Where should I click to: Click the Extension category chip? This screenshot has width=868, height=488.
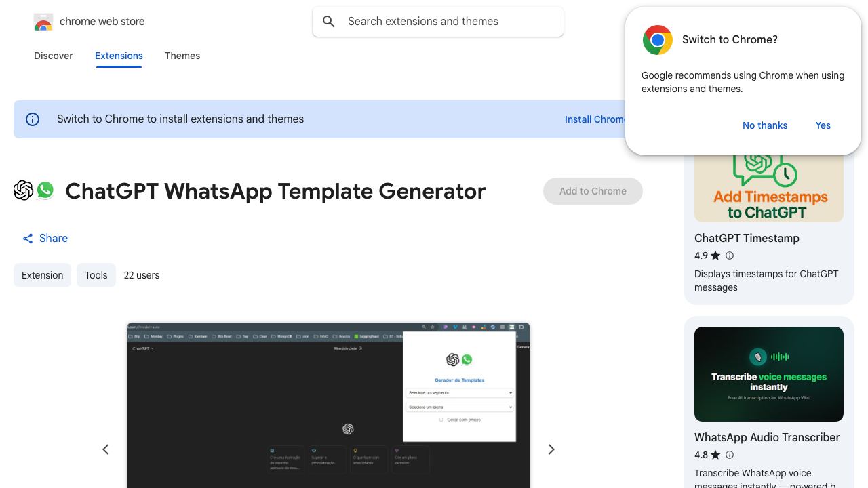click(x=42, y=275)
